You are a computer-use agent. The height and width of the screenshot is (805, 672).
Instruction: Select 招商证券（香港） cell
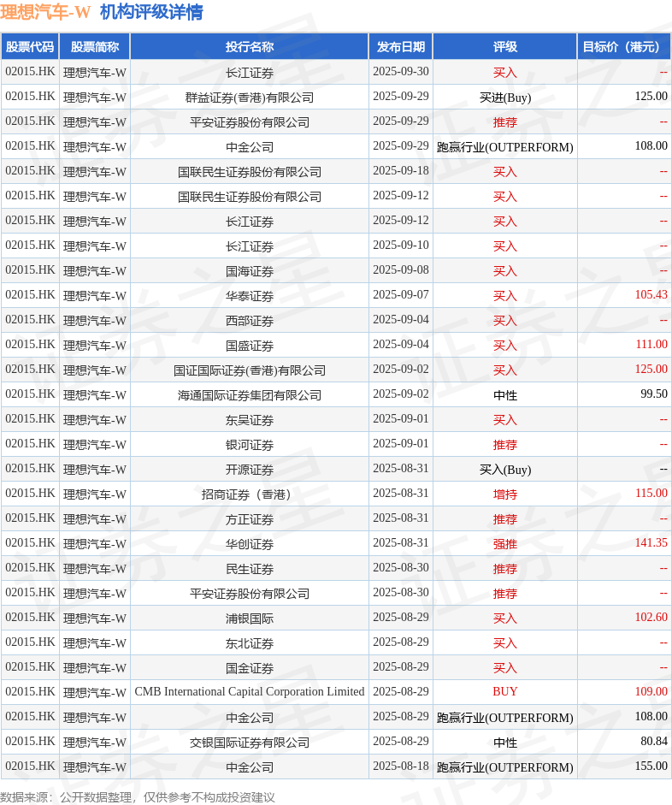click(250, 494)
